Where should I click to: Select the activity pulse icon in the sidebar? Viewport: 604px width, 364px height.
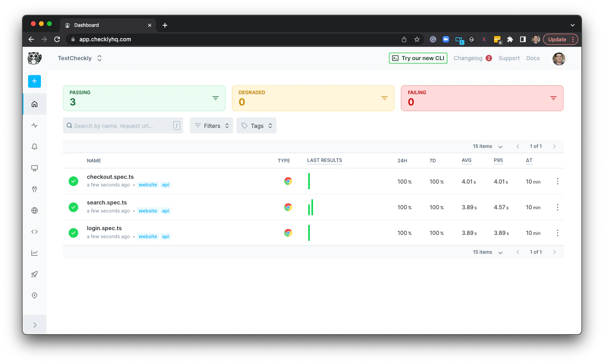(x=34, y=125)
